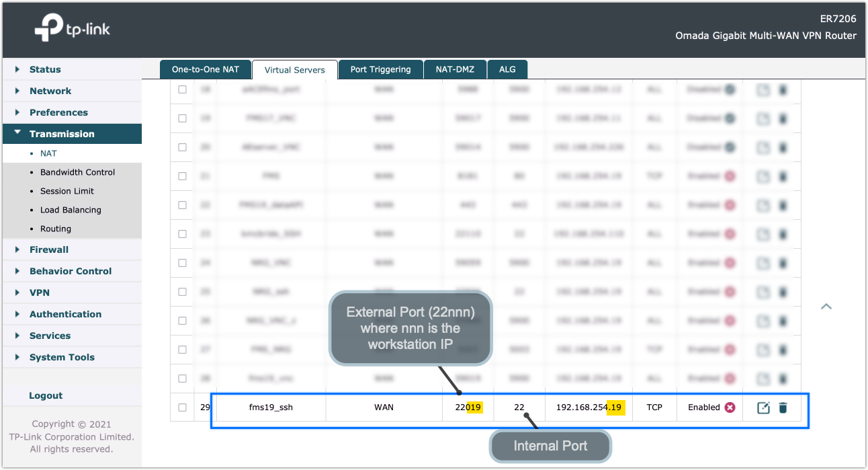Select the checkbox in row 28
Viewport: 868px width, 470px height.
[x=182, y=379]
